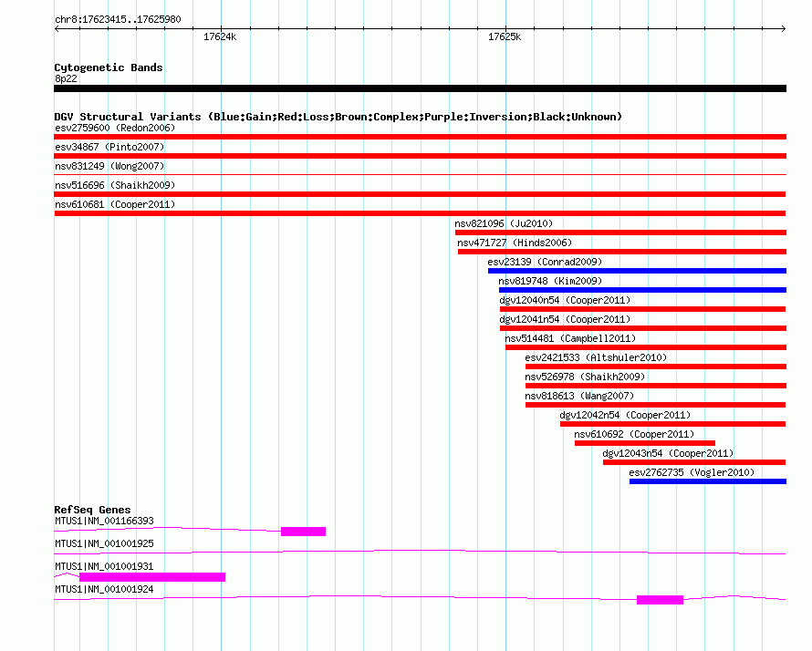Click dgv12040n54 (Cooper2011) label
Screen dimensions: 812x651
coord(565,300)
